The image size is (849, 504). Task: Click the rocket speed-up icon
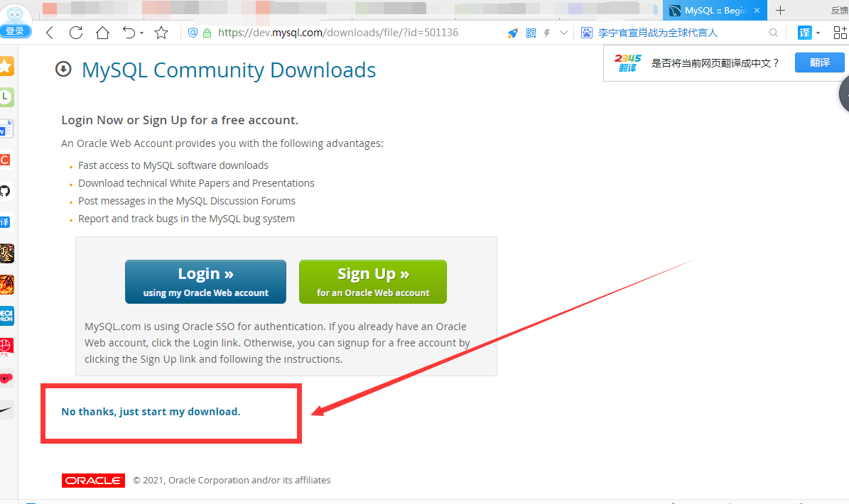[512, 33]
